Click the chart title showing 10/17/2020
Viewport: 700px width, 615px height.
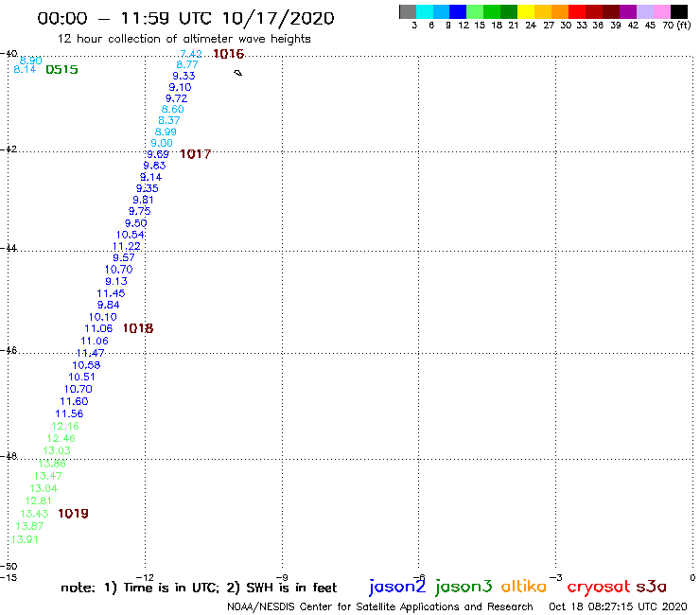point(185,18)
